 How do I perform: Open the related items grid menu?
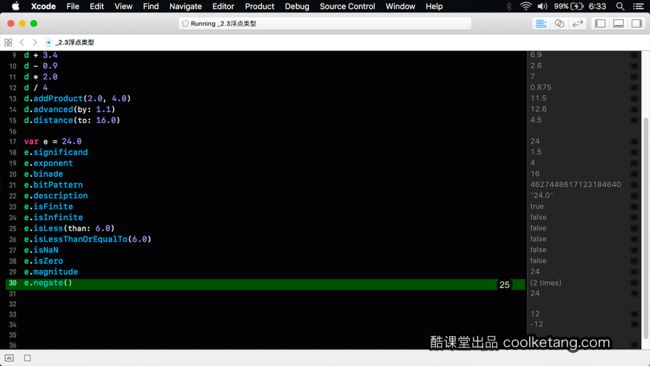8,42
